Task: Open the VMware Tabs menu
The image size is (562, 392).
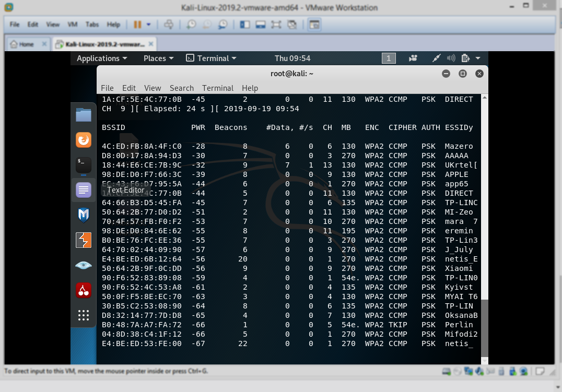Action: click(x=92, y=25)
